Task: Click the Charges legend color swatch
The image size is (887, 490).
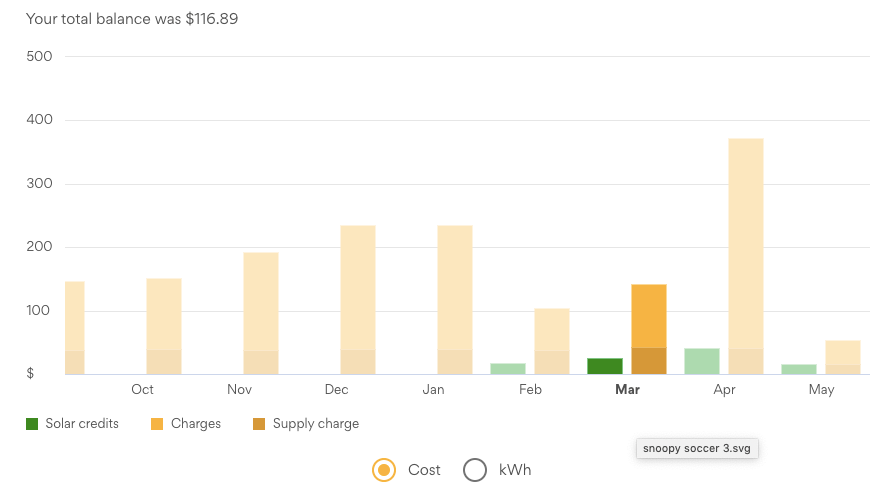Action: pyautogui.click(x=158, y=424)
